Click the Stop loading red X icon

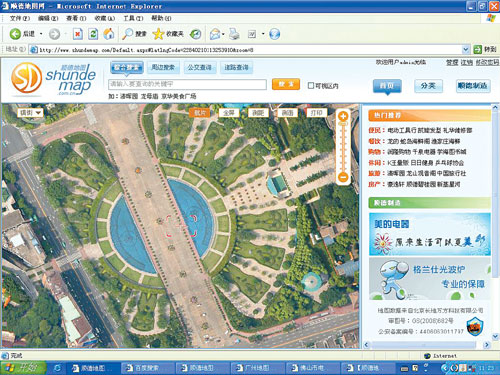[x=78, y=34]
